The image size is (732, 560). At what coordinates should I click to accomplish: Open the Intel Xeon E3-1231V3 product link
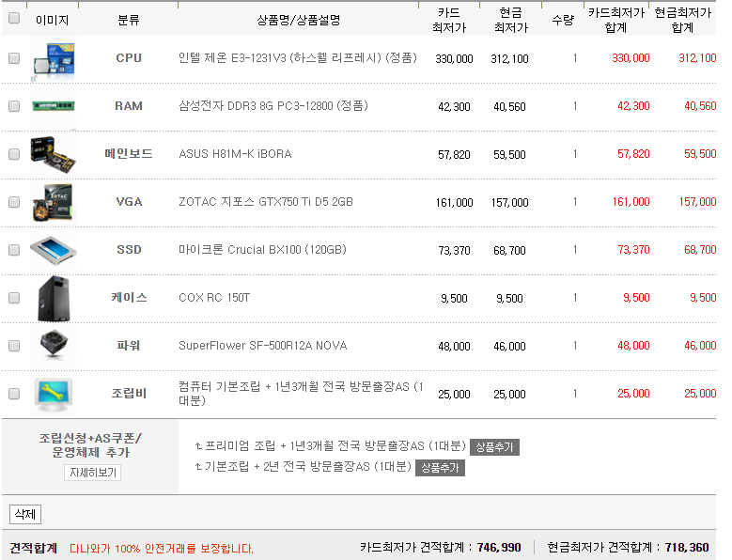tap(297, 58)
